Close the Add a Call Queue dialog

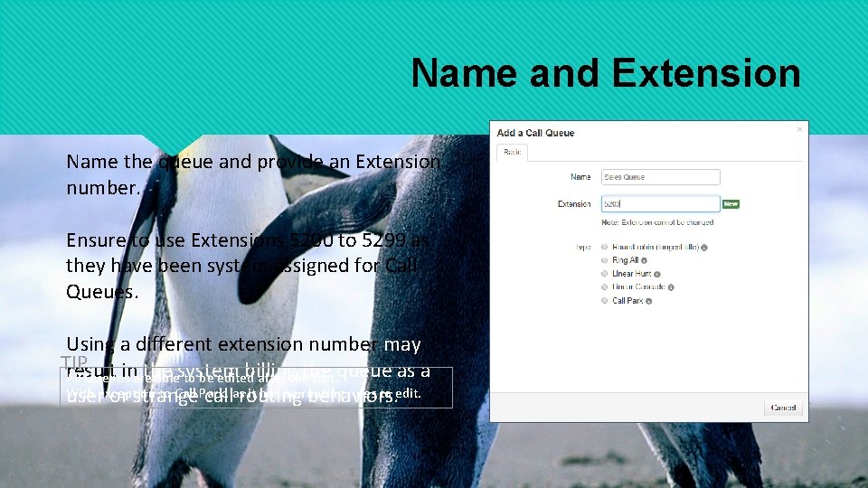click(x=799, y=129)
